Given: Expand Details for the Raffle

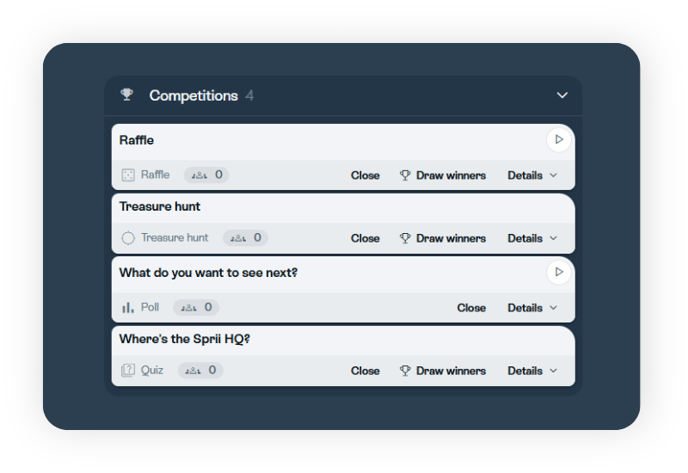Looking at the screenshot, I should (x=532, y=176).
